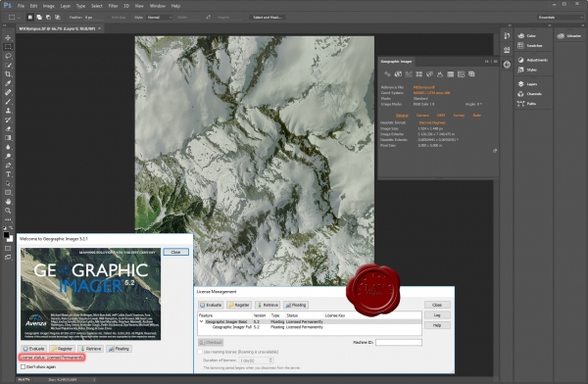Select the Zoom tool
Image resolution: width=588 pixels, height=384 pixels.
click(x=8, y=211)
